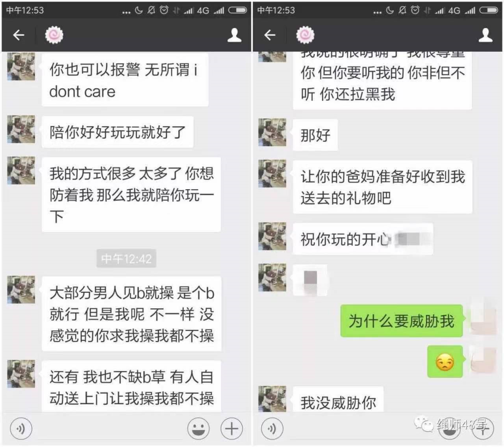
Task: Tap pink swirl contact avatar in left header
Action: (x=54, y=35)
